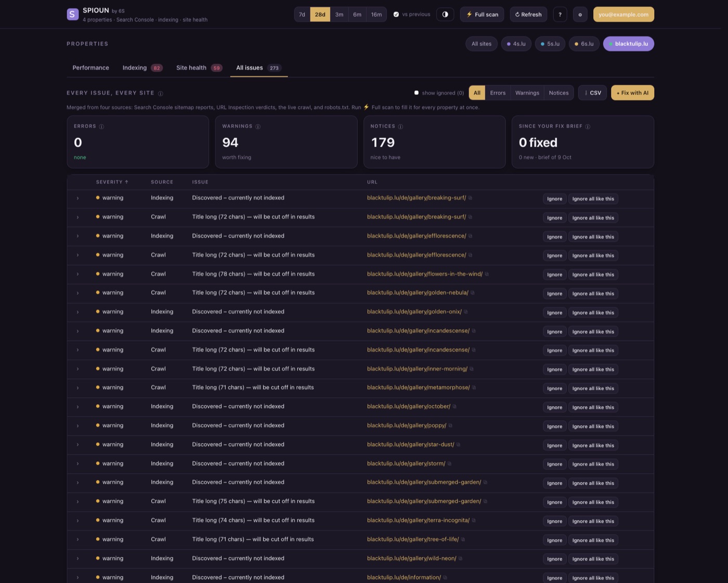Copy the wild-neon URL via its copy icon
The image size is (728, 583).
coord(461,559)
